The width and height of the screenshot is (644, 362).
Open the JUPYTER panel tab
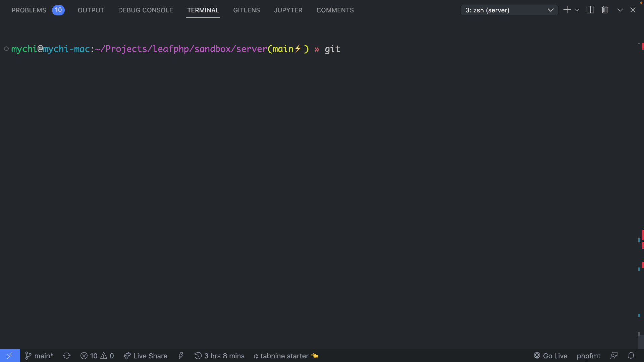point(288,10)
